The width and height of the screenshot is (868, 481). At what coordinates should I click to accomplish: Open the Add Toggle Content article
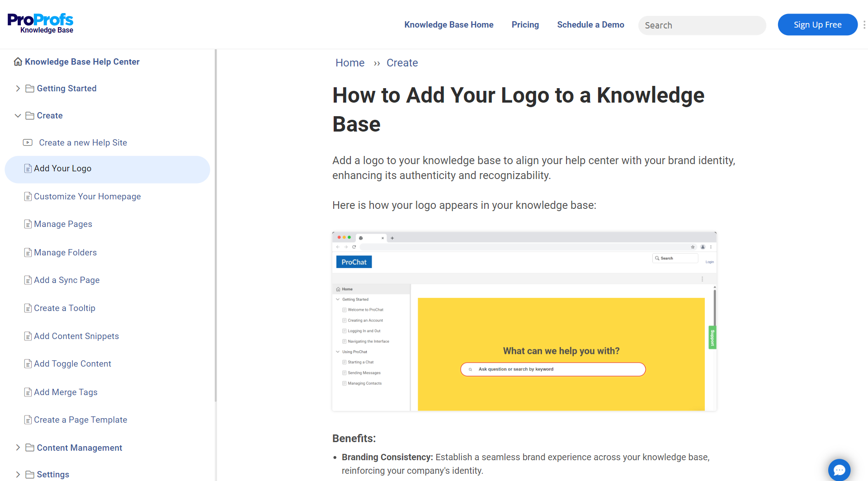pos(72,363)
